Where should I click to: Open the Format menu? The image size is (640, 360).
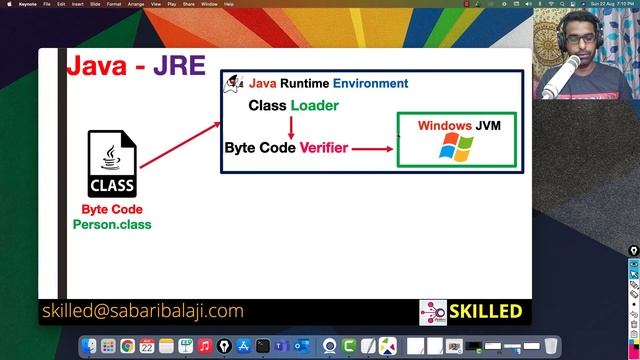[114, 4]
